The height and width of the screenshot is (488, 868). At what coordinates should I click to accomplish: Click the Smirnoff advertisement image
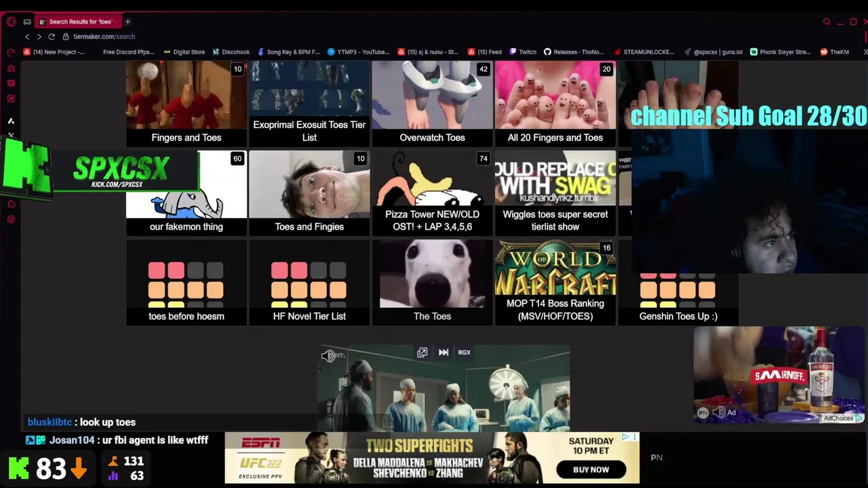(x=779, y=374)
